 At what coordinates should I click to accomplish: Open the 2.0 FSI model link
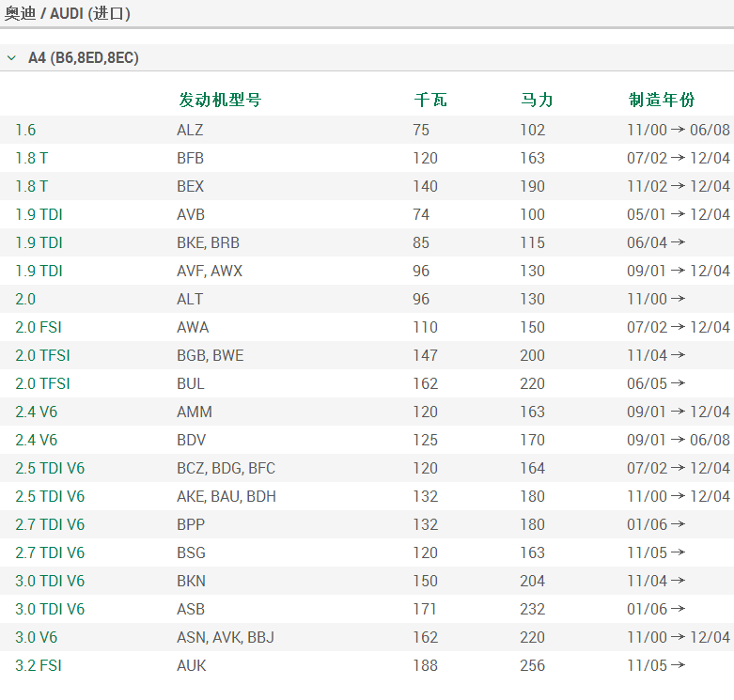tap(39, 327)
